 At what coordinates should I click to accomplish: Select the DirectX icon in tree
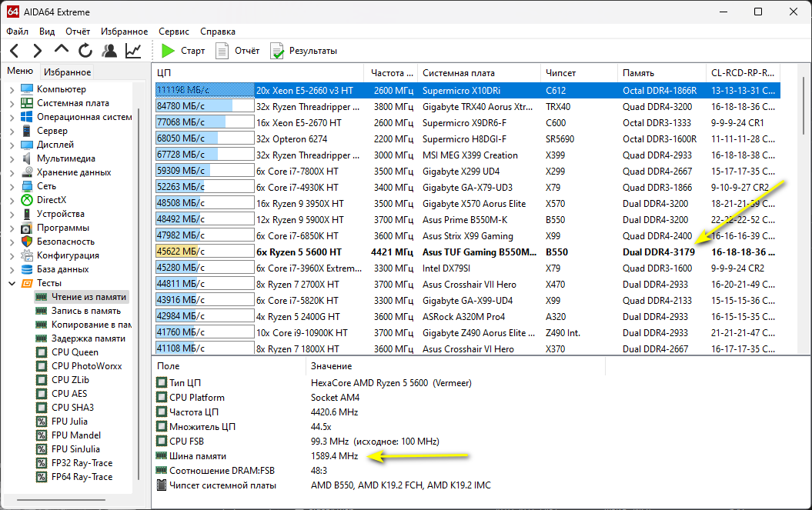coord(27,200)
